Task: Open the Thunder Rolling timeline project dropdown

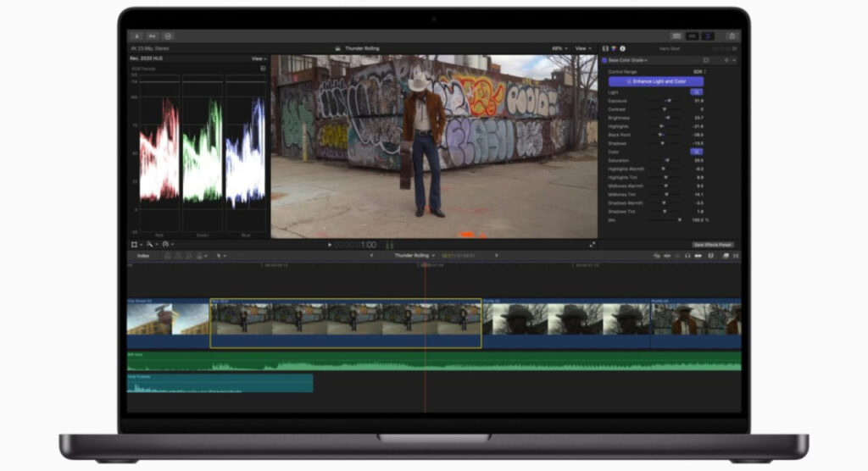Action: (415, 256)
